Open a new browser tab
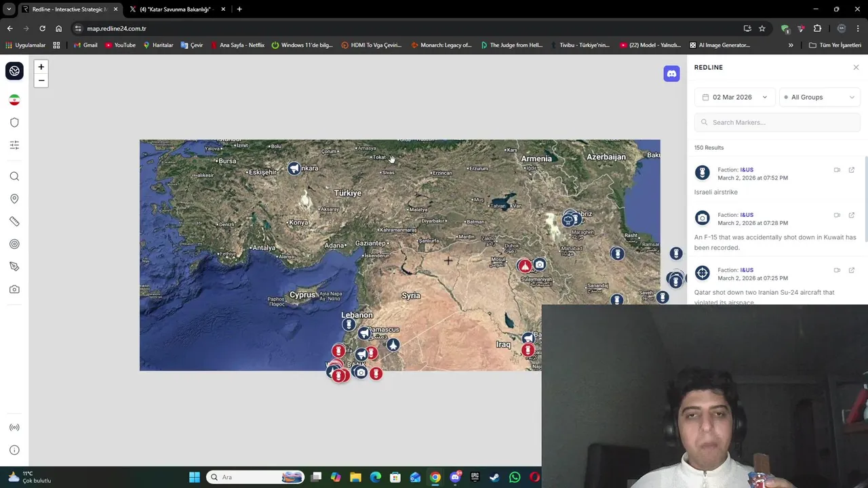868x488 pixels. [239, 9]
